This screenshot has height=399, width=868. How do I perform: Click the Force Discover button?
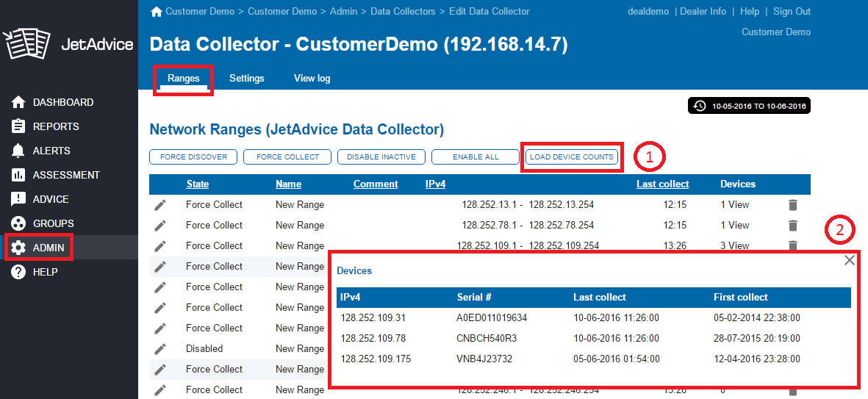pos(193,157)
